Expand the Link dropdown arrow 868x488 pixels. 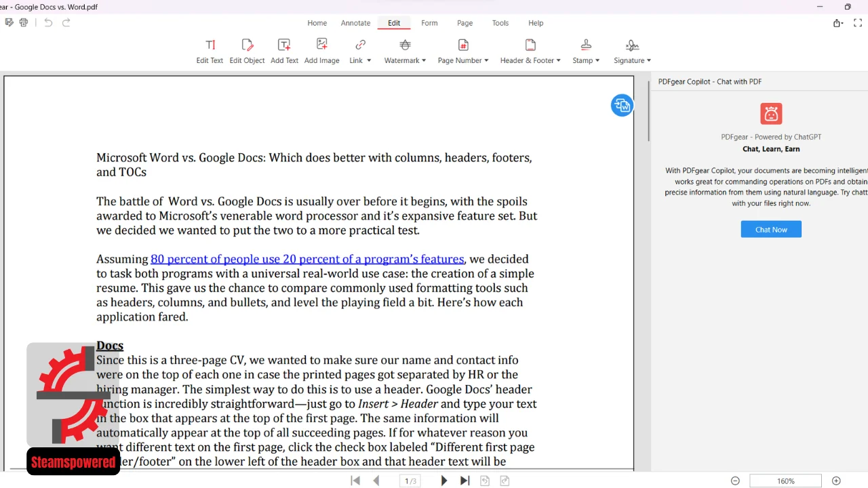(x=369, y=60)
